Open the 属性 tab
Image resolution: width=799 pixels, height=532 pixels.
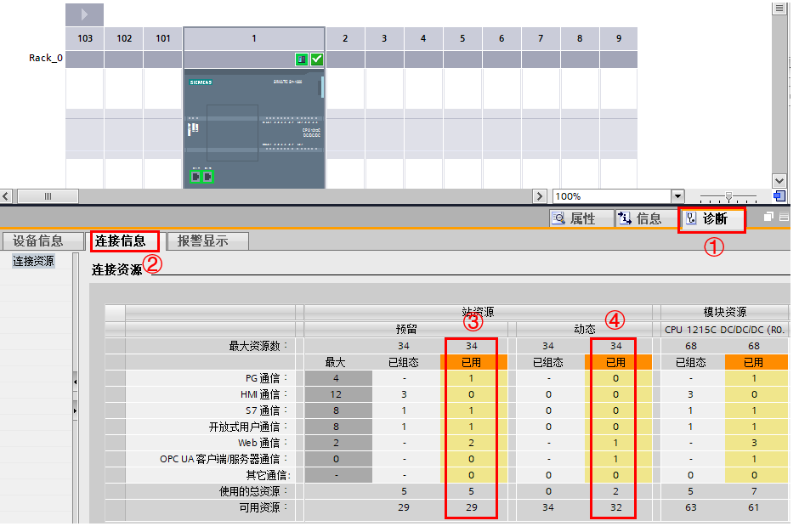(x=581, y=218)
